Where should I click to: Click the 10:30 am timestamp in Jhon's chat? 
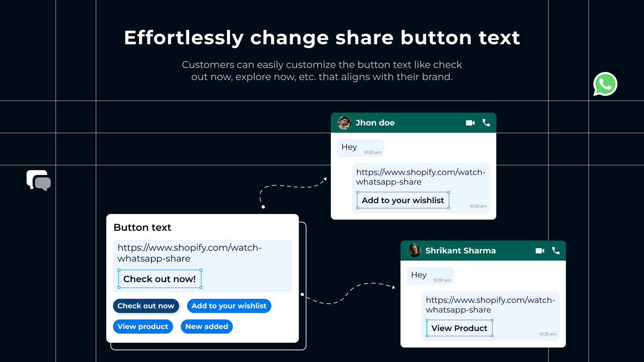point(372,152)
